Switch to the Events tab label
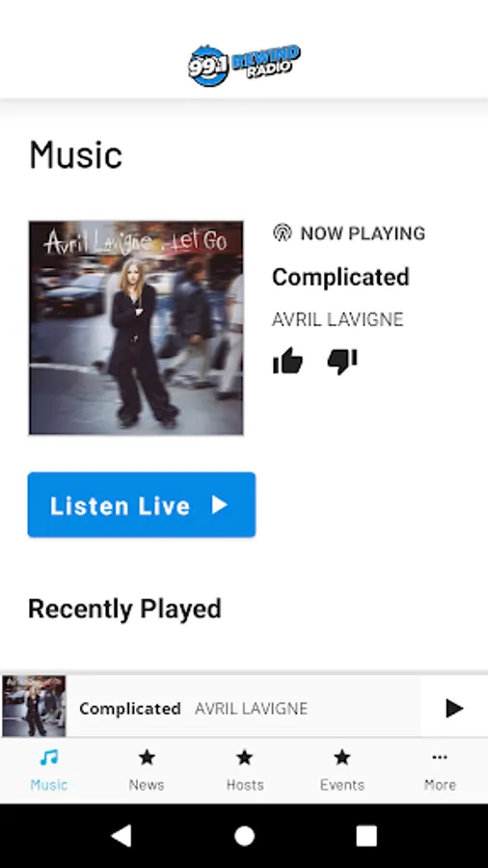Screen dimensions: 488x868 [342, 784]
